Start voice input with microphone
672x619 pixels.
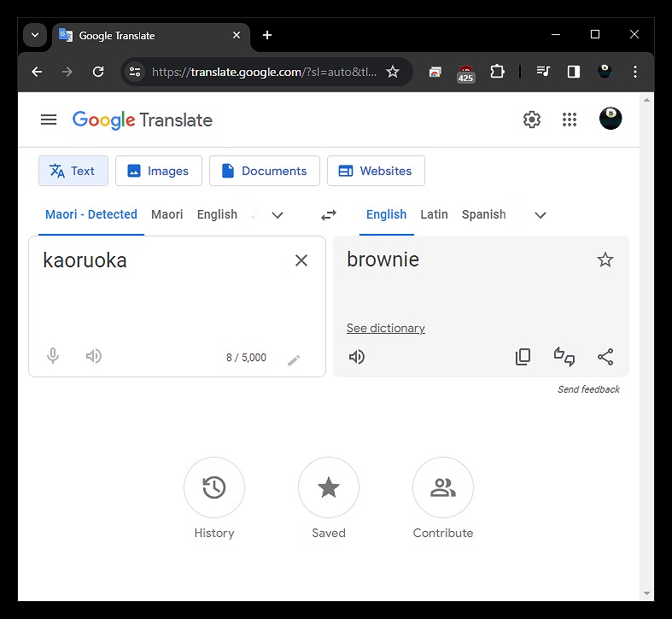[x=53, y=356]
